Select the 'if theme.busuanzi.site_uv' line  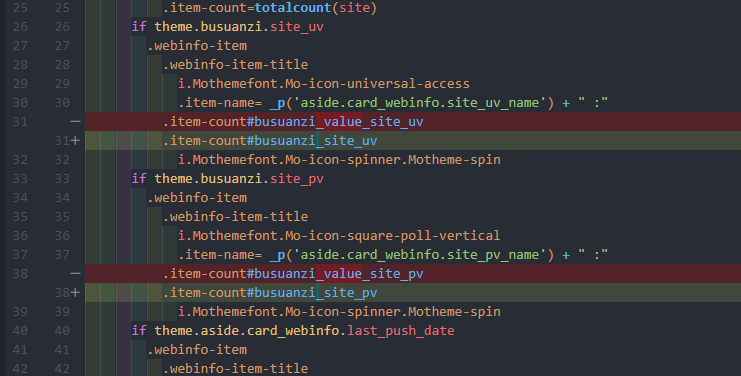[x=228, y=26]
